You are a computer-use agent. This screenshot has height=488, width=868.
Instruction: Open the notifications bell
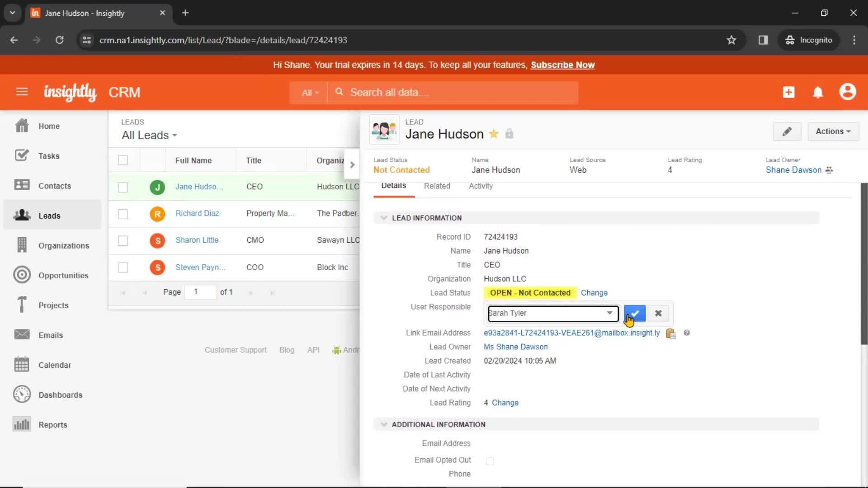point(818,92)
